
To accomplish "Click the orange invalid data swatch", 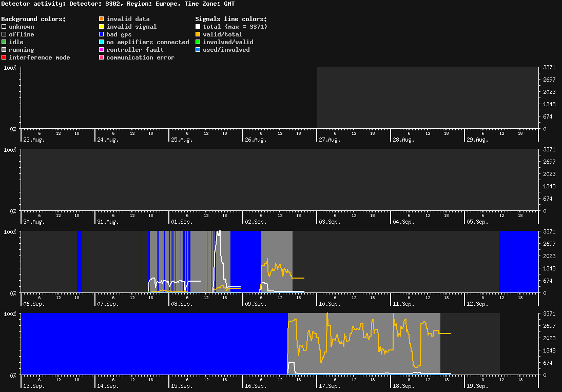I will tap(102, 18).
